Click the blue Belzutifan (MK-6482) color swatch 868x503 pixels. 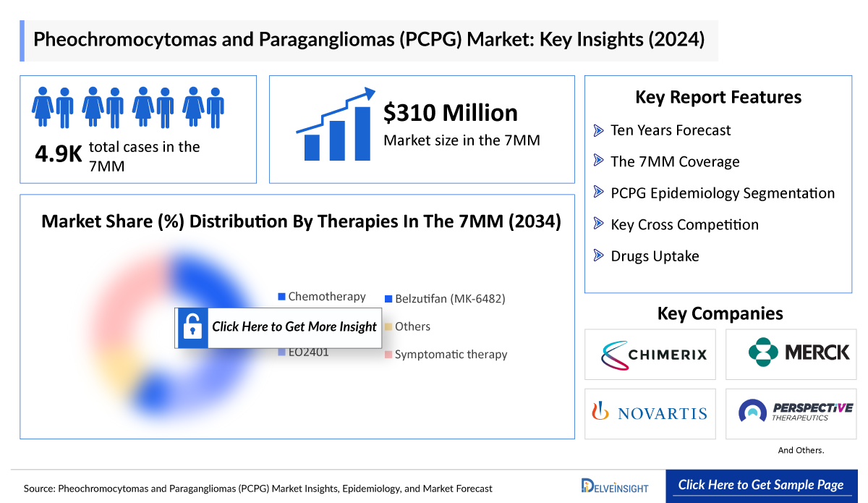coord(390,297)
